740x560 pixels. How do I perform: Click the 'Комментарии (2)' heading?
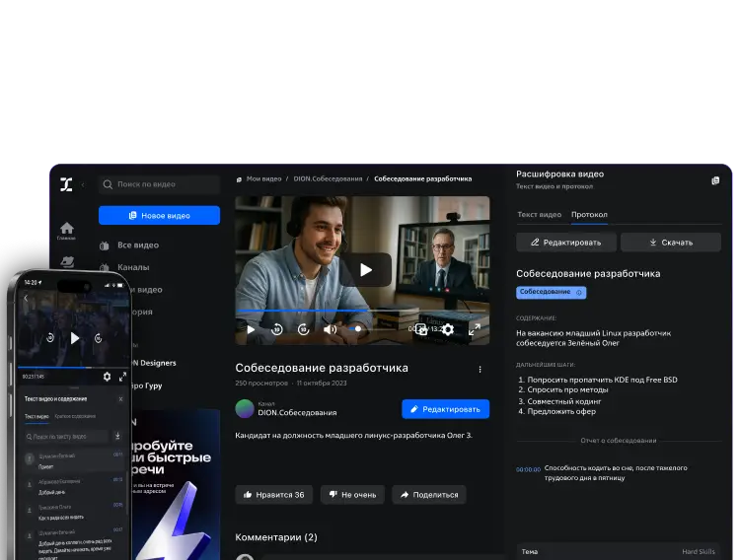[276, 537]
